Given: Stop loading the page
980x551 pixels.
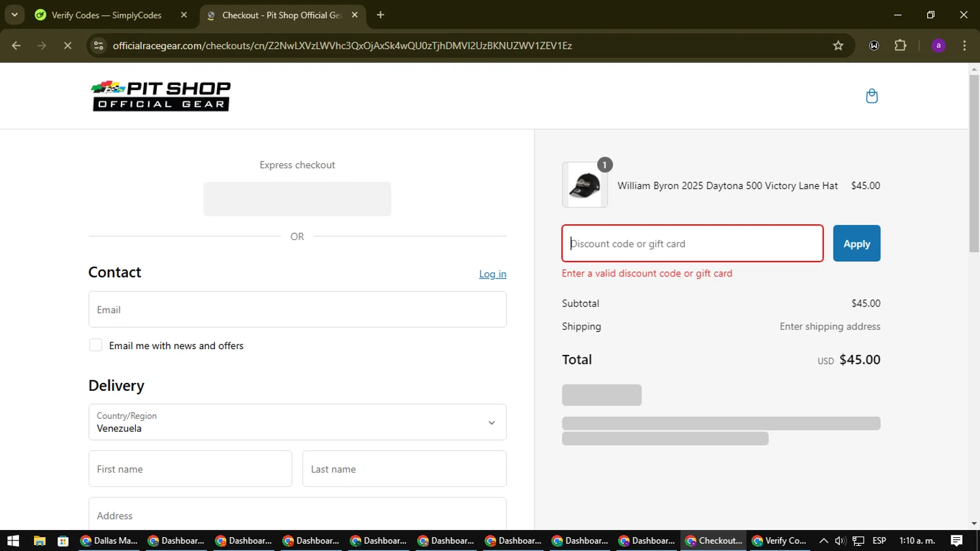Looking at the screenshot, I should tap(67, 46).
